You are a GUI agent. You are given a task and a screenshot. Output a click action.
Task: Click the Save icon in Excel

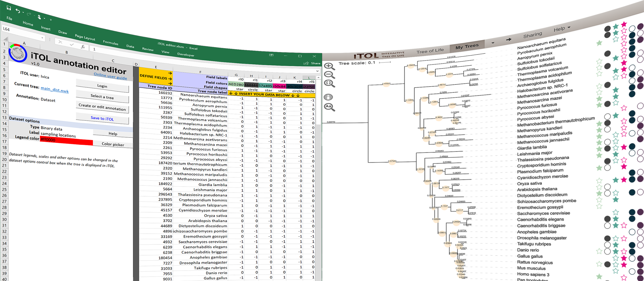pyautogui.click(x=8, y=8)
